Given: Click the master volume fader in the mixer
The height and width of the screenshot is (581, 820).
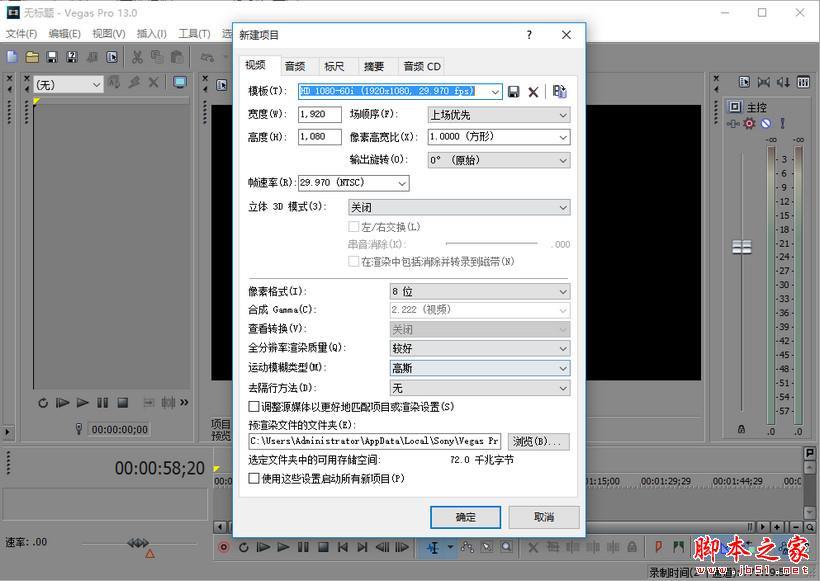Looking at the screenshot, I should click(x=742, y=245).
